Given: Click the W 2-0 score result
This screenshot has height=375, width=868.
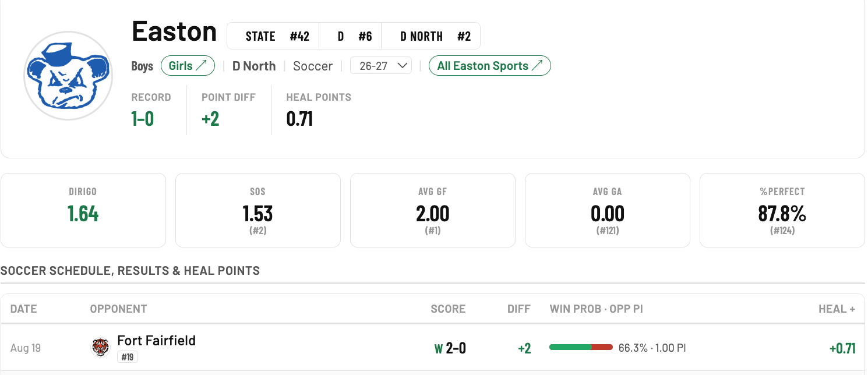Looking at the screenshot, I should (450, 348).
